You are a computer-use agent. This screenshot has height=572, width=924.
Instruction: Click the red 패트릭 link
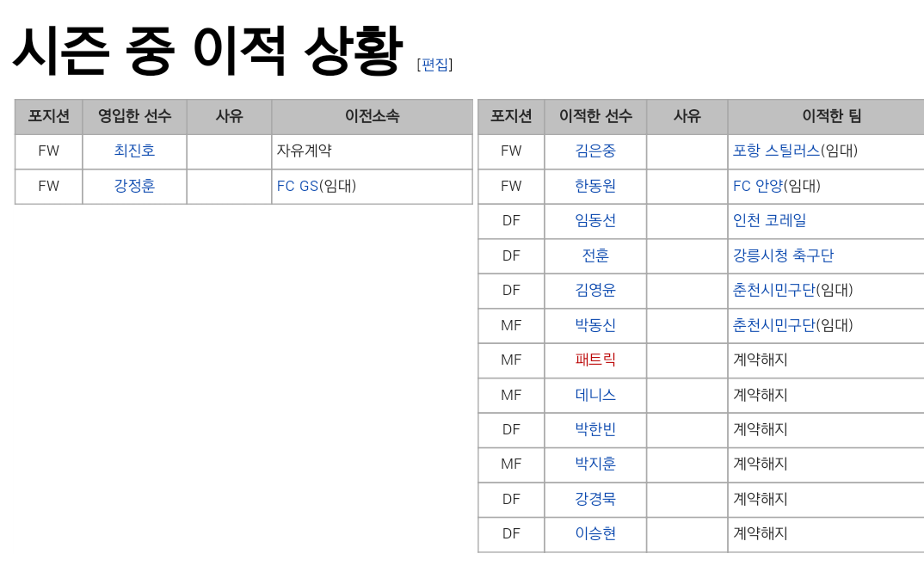coord(595,360)
